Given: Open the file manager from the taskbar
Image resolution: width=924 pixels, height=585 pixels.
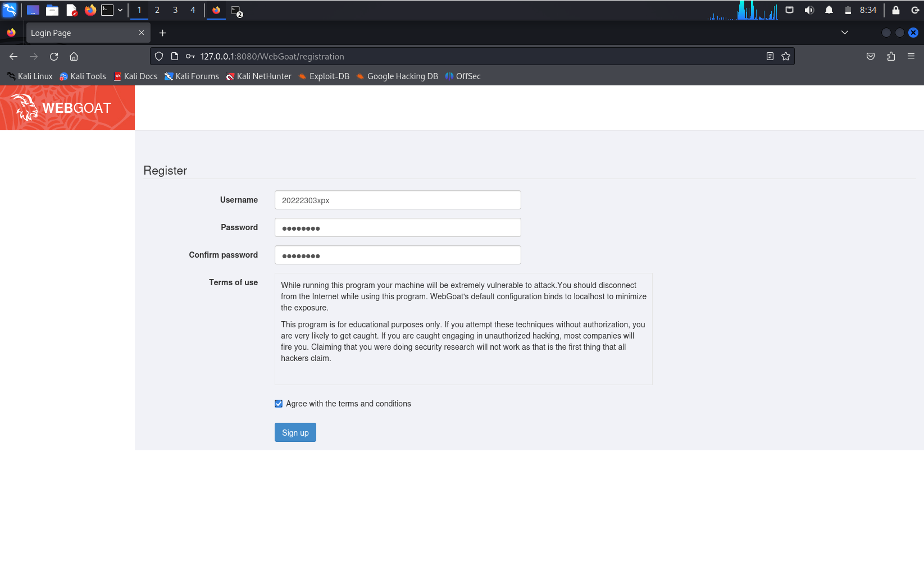Looking at the screenshot, I should (52, 10).
